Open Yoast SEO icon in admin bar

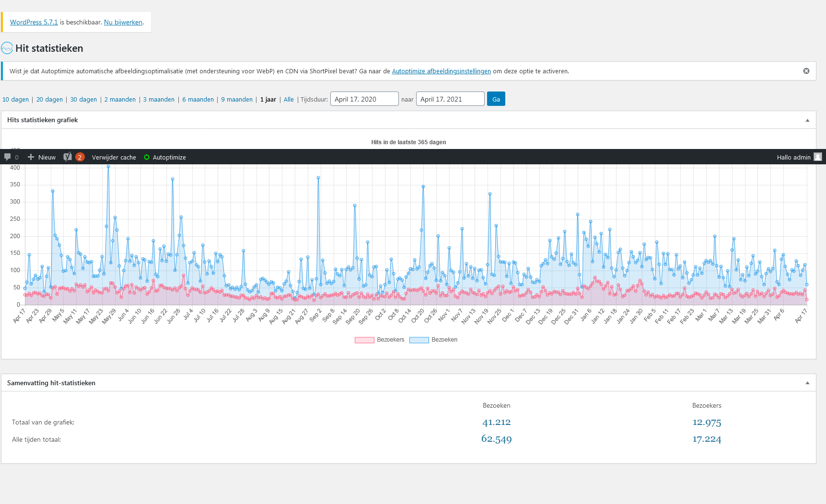pos(68,157)
